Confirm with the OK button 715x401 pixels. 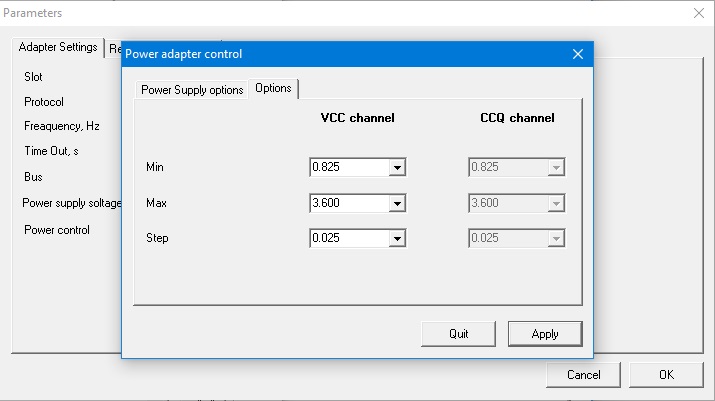pyautogui.click(x=666, y=375)
